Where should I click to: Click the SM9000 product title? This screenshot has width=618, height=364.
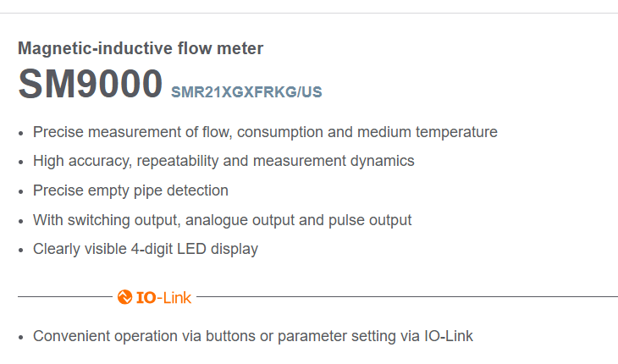tap(91, 84)
